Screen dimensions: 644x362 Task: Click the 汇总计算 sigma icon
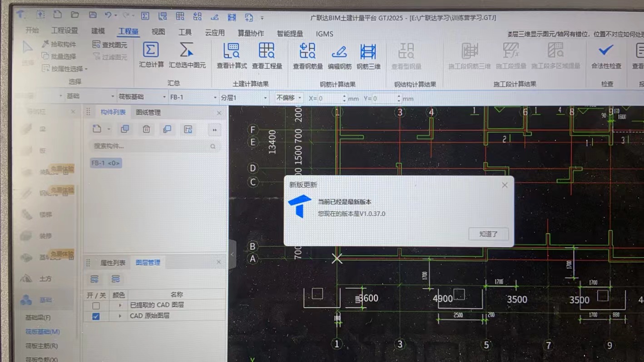151,50
